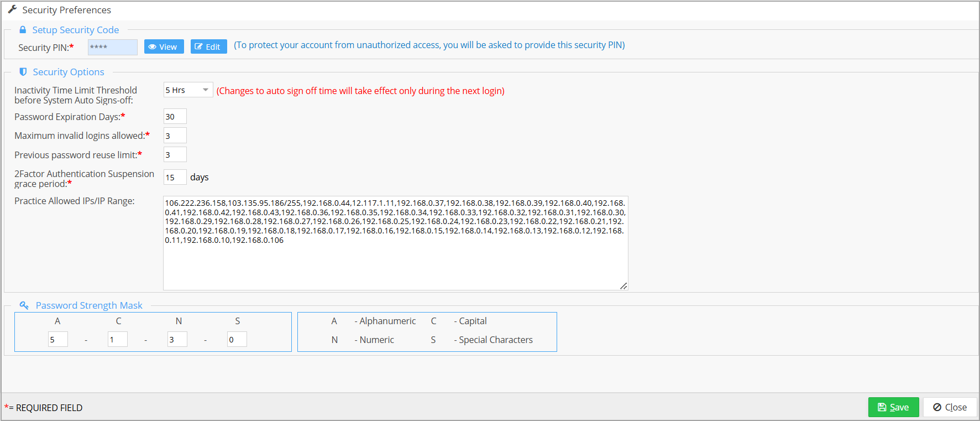This screenshot has height=421, width=980.
Task: Open the inactivity time limit dropdown
Action: 188,90
